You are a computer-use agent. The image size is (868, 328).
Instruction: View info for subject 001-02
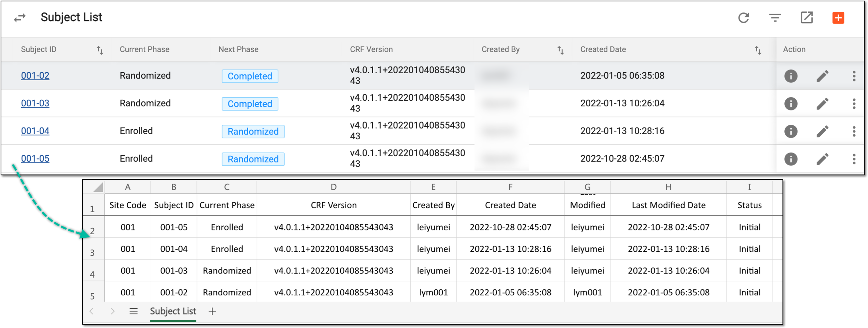791,76
